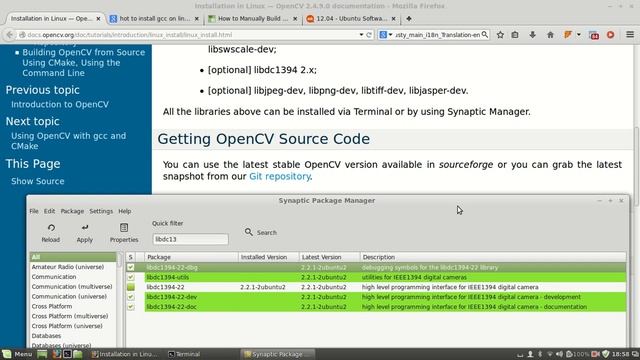This screenshot has width=640, height=360.
Task: Open the network Wi-Fi tray icon
Action: (x=550, y=354)
